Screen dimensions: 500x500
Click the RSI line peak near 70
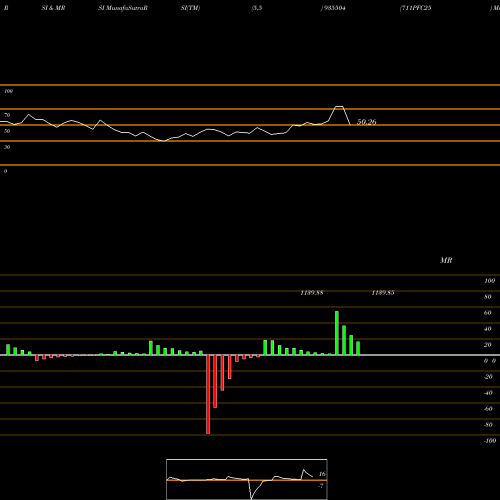[339, 106]
